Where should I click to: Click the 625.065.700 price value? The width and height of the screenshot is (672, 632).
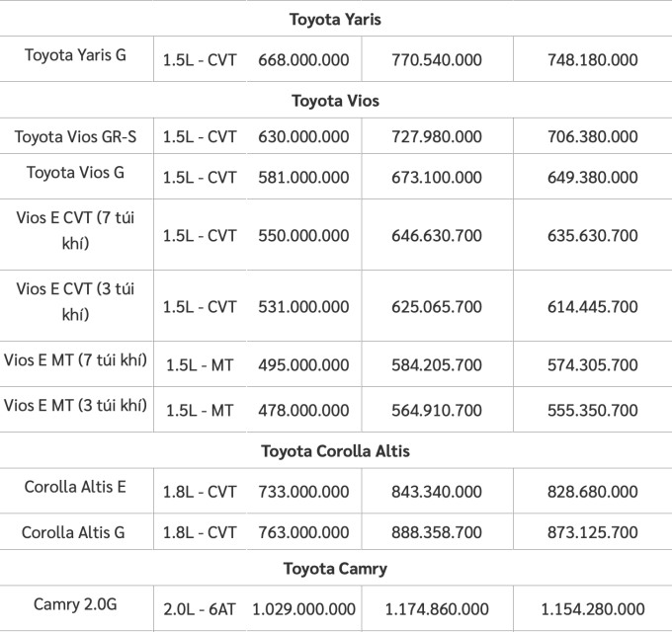(437, 307)
